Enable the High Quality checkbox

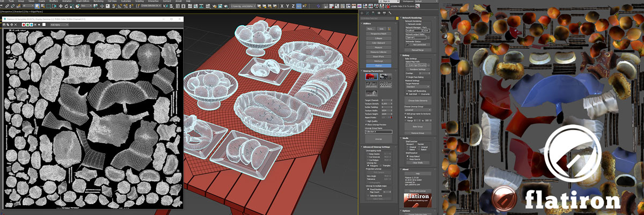(x=366, y=121)
